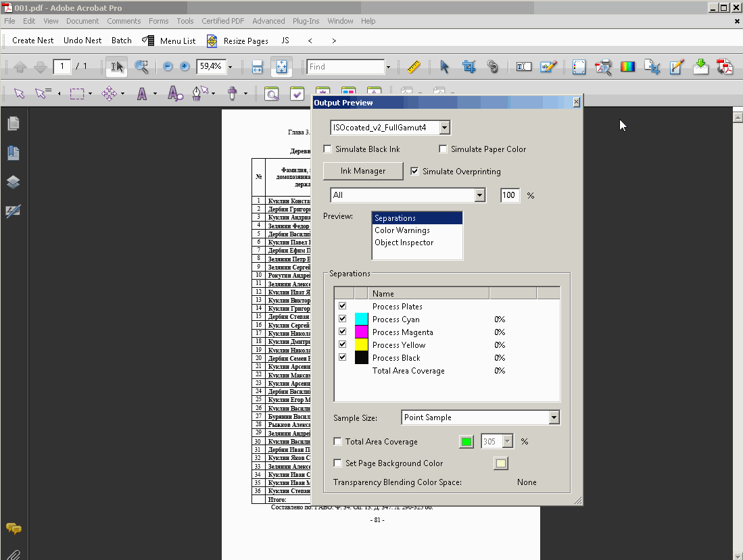Screen dimensions: 743x560
Task: Select the TouchUp Text tool
Action: [x=523, y=67]
